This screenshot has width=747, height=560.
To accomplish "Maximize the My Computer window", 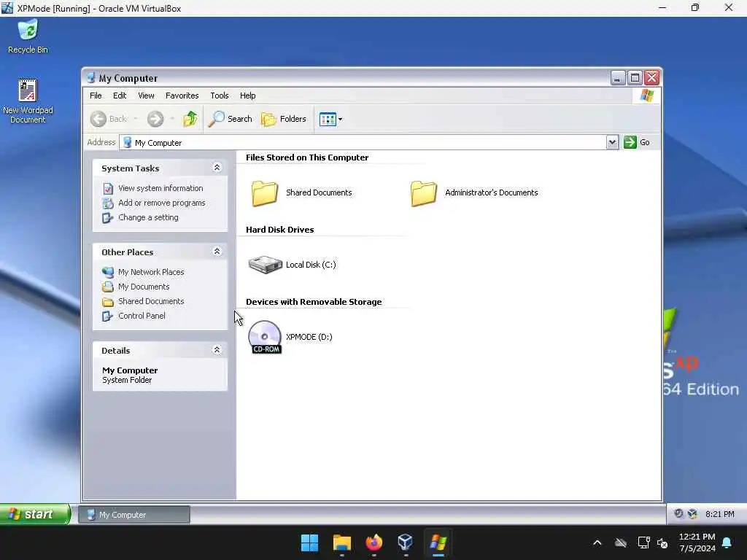I will click(x=635, y=77).
